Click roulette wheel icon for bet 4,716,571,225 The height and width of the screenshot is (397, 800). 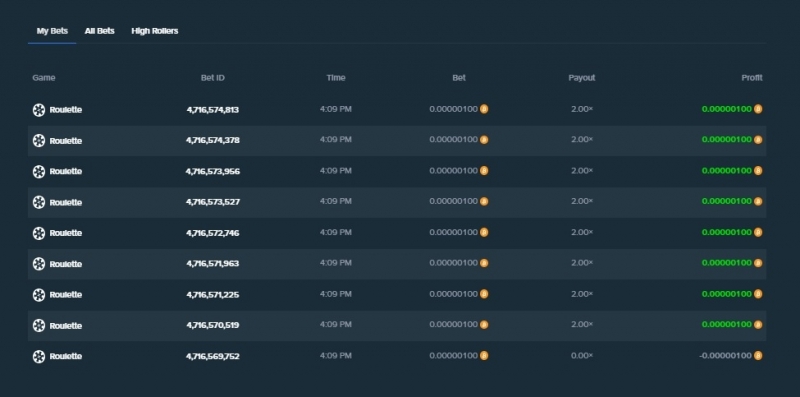click(39, 294)
